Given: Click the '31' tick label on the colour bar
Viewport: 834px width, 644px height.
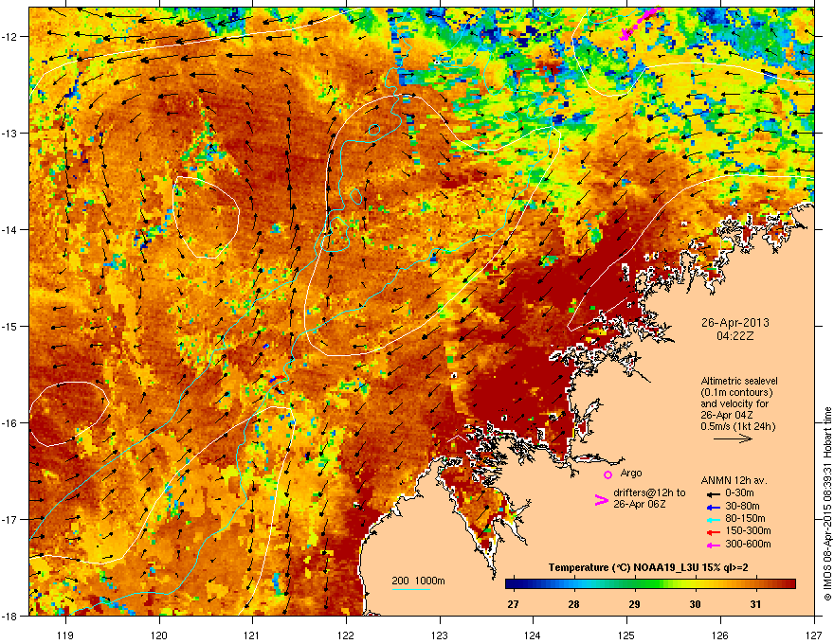Looking at the screenshot, I should [755, 604].
